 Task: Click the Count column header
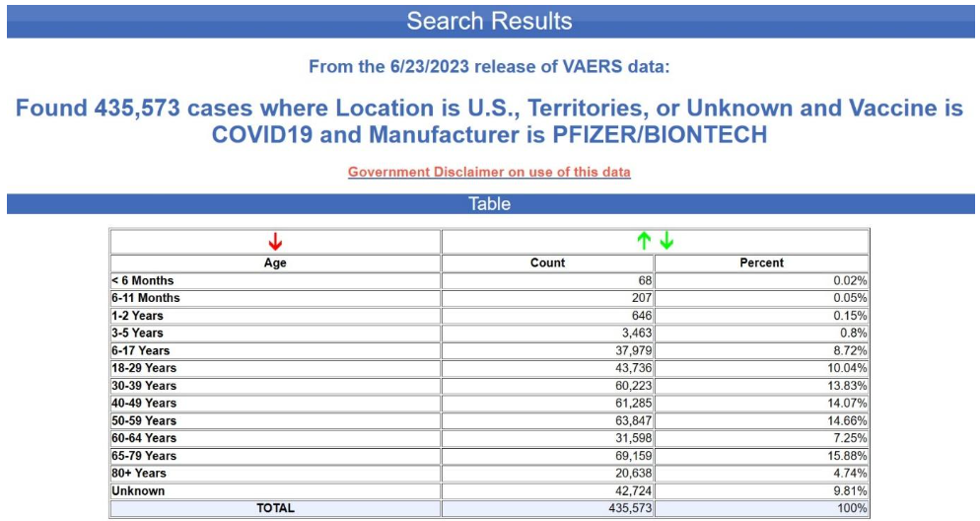547,262
